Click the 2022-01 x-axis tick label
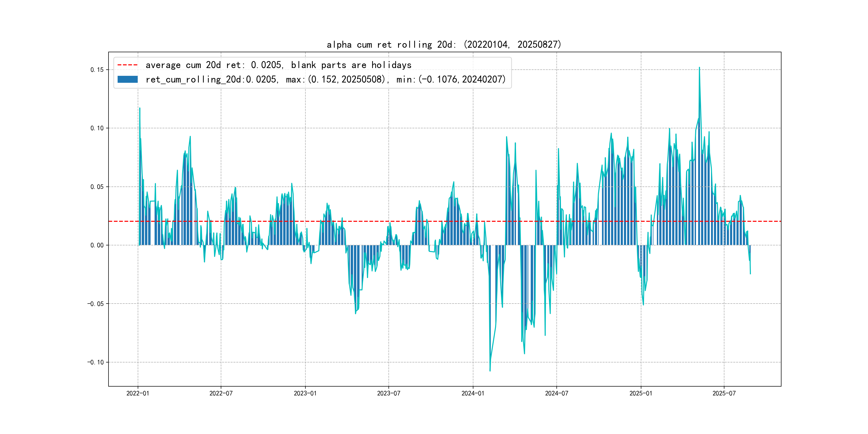 137,393
